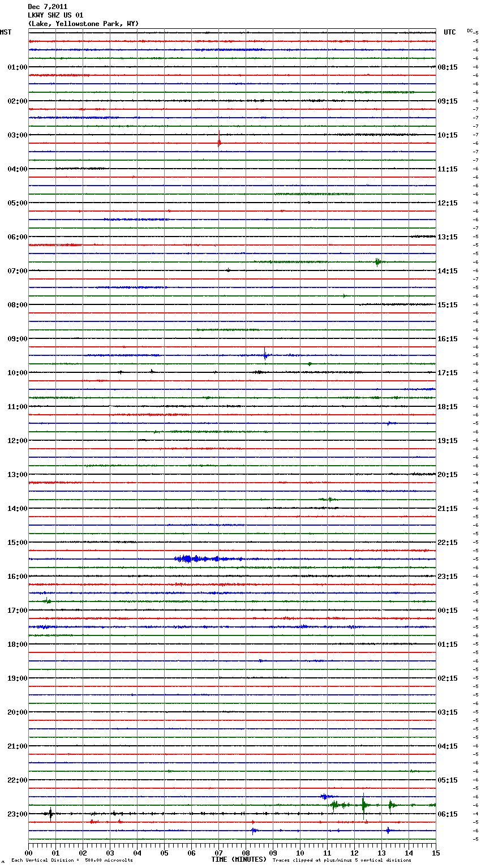Click the UTC time label '14:15'
Viewport: 481px width, 868px height.
(448, 271)
